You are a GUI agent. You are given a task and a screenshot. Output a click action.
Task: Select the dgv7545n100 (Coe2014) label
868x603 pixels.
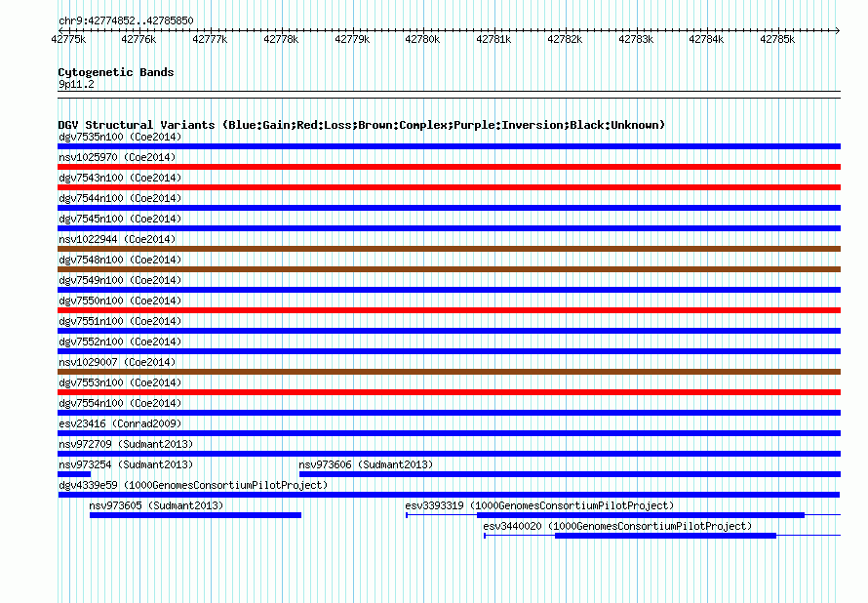(120, 219)
